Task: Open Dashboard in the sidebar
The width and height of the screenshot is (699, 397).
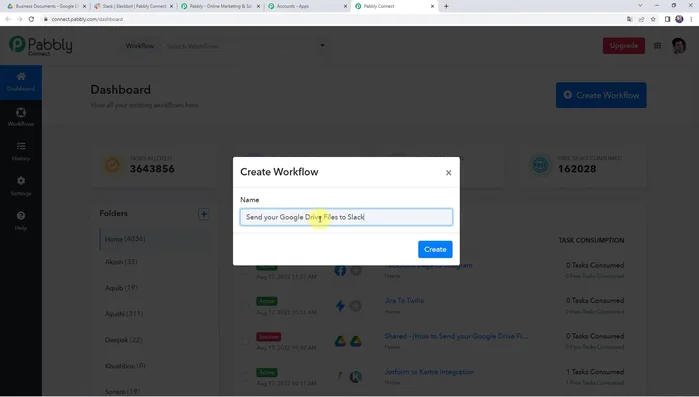Action: pos(21,82)
